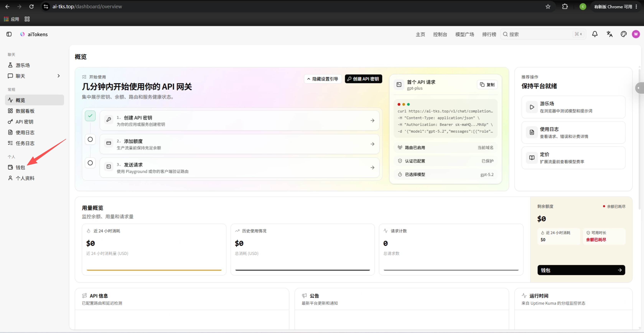Copy the first API request with 复制
This screenshot has height=333, width=644.
tap(487, 85)
